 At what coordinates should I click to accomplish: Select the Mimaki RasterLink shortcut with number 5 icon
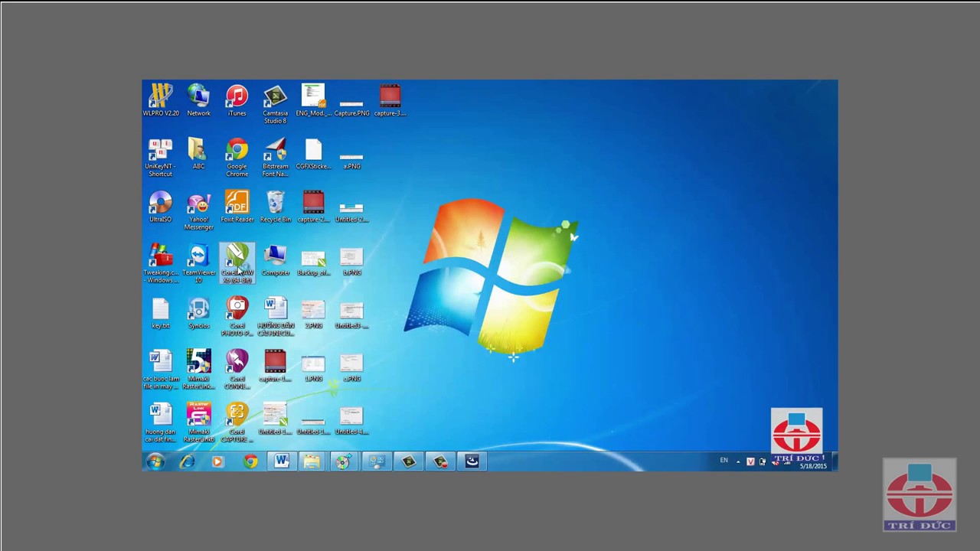(198, 370)
